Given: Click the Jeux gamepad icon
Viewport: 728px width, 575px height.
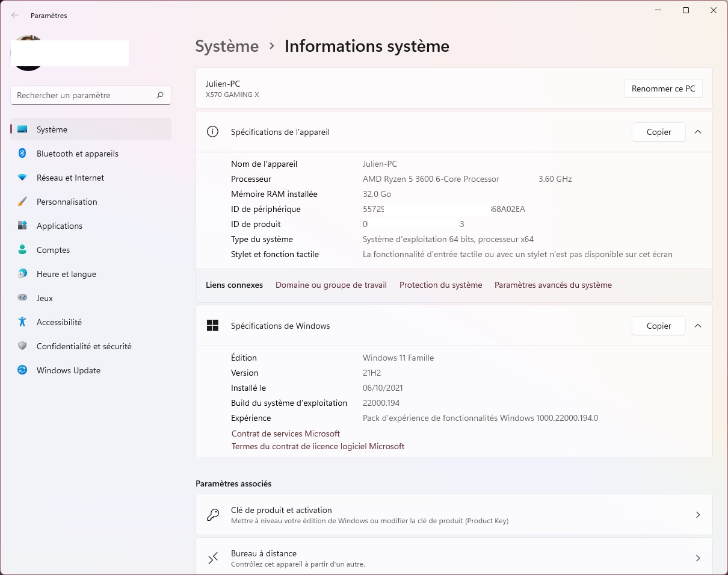Looking at the screenshot, I should pyautogui.click(x=22, y=298).
